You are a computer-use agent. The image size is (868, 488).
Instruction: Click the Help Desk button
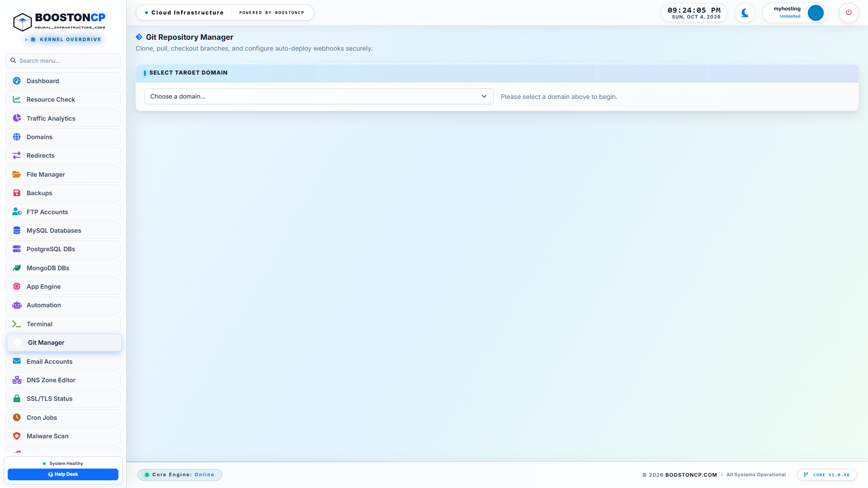tap(63, 474)
